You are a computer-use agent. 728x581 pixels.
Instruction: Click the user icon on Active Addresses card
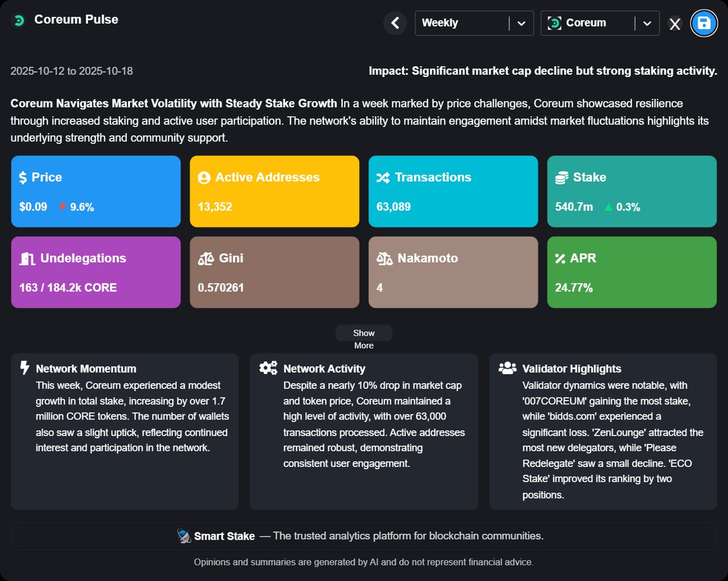pos(204,178)
